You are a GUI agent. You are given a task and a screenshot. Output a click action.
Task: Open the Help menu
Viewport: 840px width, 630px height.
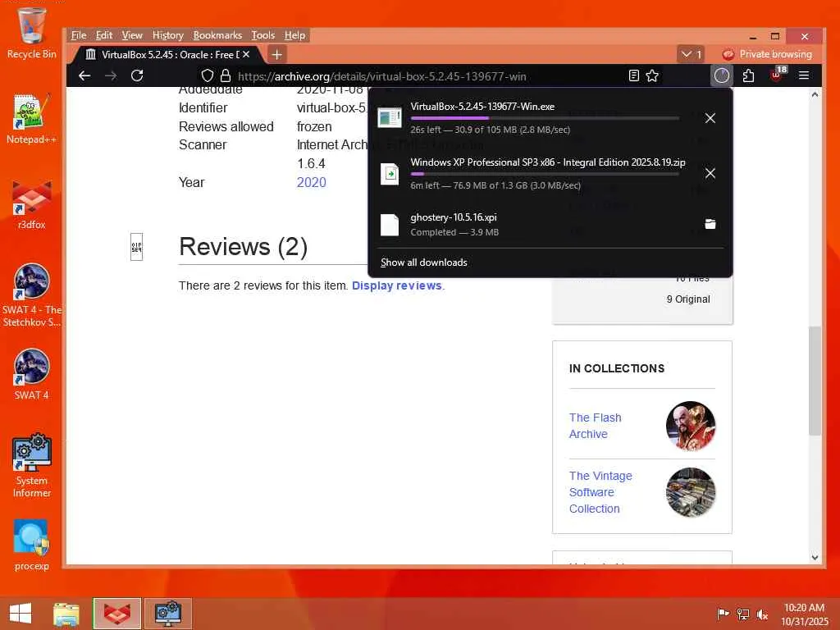tap(294, 34)
